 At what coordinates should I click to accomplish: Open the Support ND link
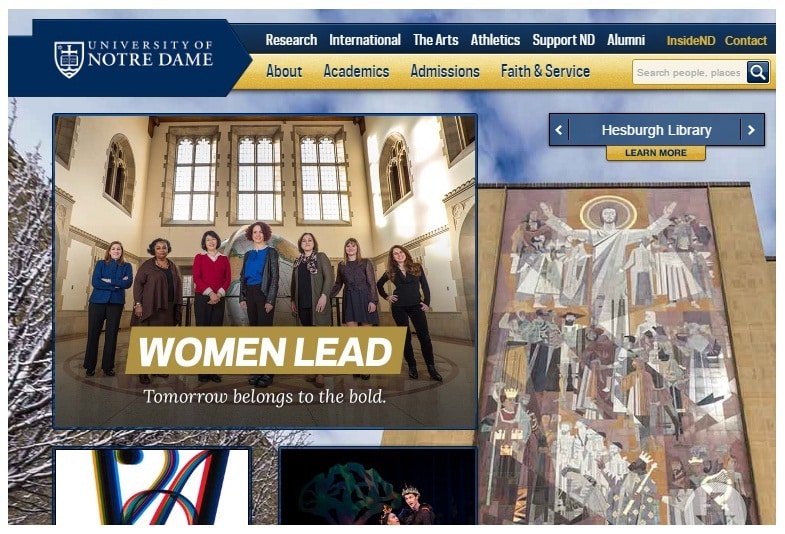pos(564,40)
